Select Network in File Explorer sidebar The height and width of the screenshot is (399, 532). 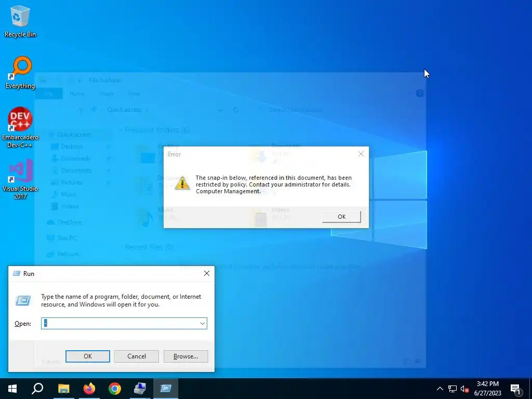point(68,254)
